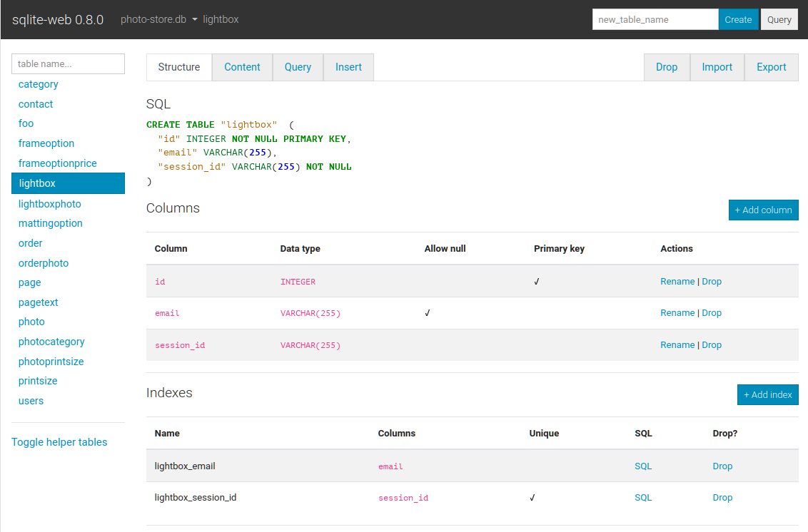Image resolution: width=808 pixels, height=532 pixels.
Task: Click the sqlite-web 0.8.0 title link
Action: pos(58,19)
